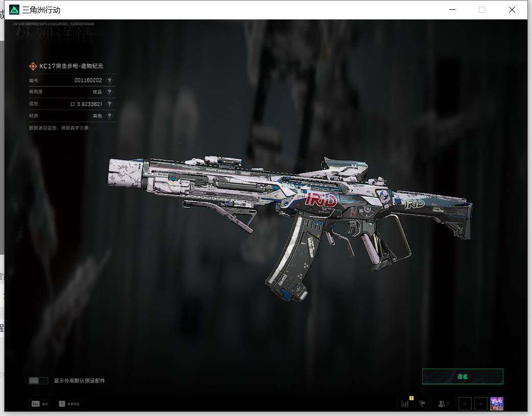Toggle 显示外观默认预设配件 switch
Viewport: 532px width, 416px height.
(38, 380)
